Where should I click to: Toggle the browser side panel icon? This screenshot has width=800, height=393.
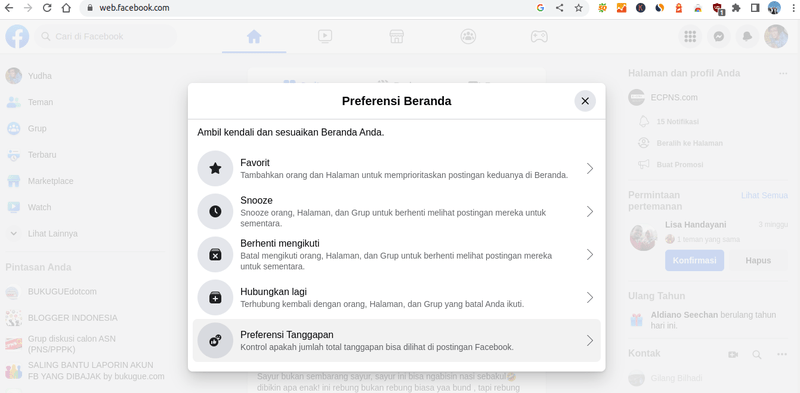tap(755, 8)
